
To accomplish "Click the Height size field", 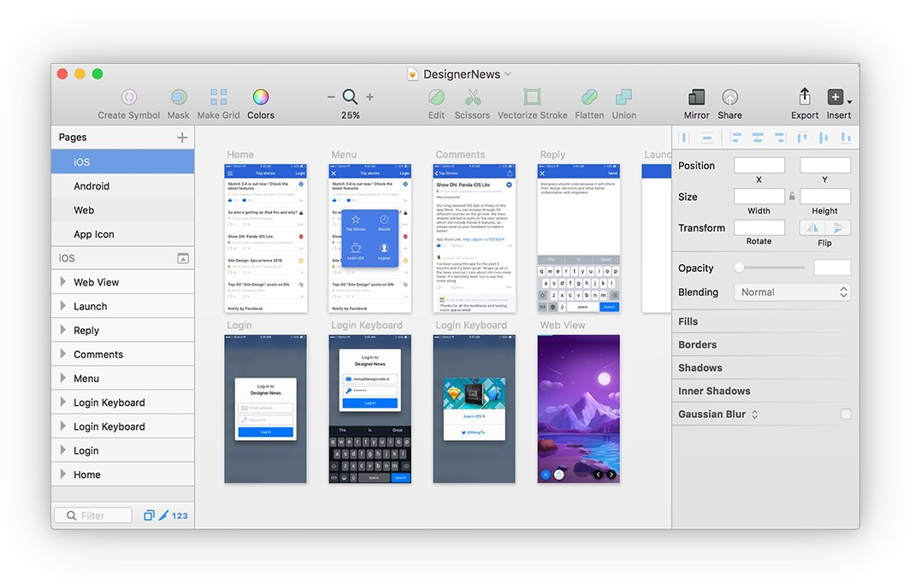I will click(x=824, y=197).
